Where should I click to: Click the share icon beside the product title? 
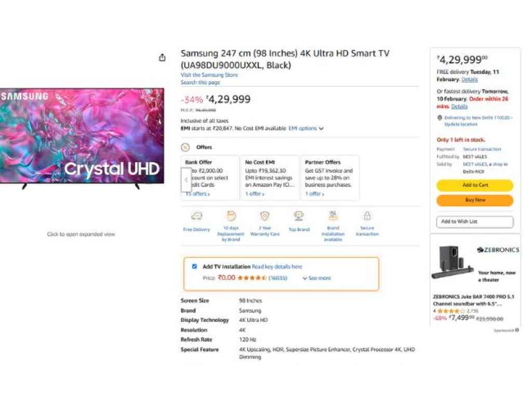162,58
